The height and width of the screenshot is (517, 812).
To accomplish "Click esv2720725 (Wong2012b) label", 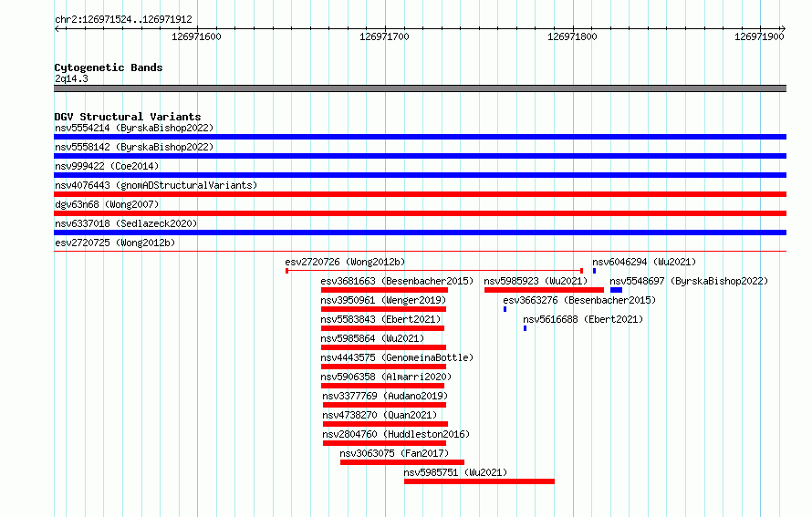I will (x=115, y=243).
